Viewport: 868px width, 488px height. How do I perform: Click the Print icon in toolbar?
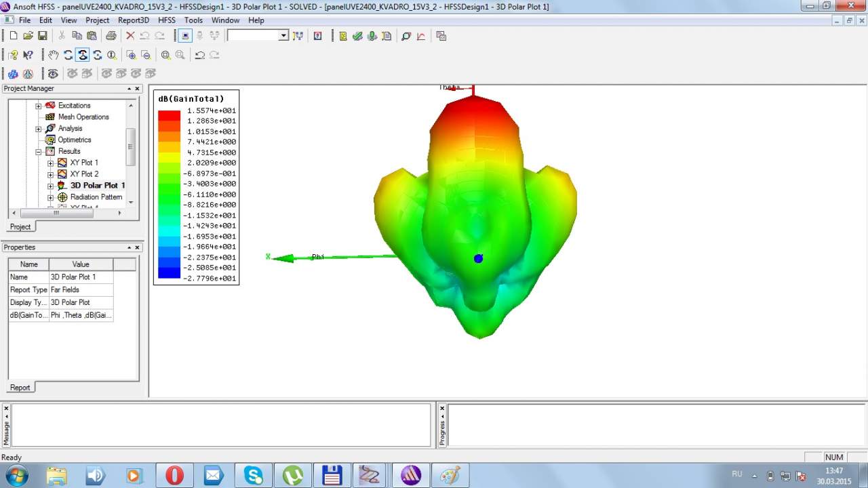pyautogui.click(x=111, y=36)
